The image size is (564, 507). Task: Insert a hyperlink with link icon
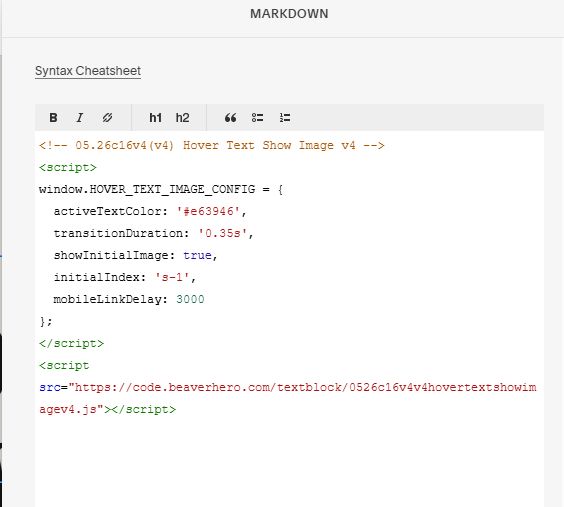click(107, 118)
